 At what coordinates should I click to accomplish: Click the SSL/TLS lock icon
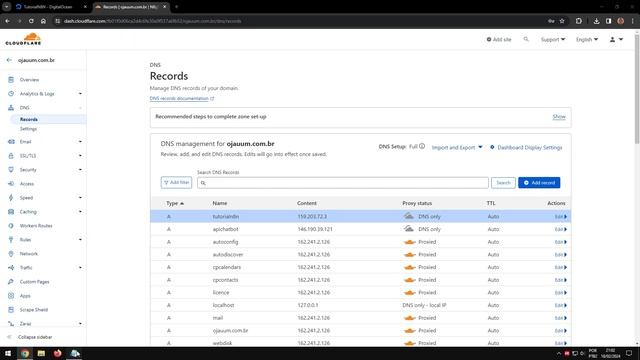(11, 156)
